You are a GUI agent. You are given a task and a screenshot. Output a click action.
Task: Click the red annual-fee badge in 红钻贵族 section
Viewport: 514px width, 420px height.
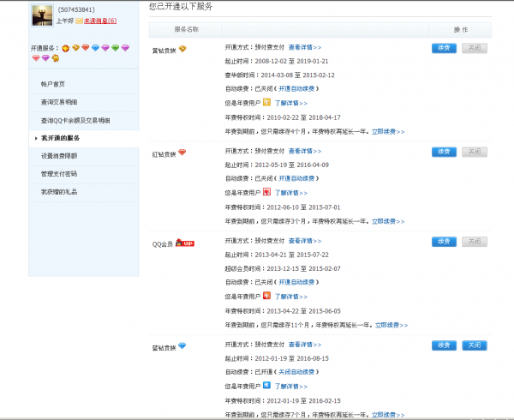266,192
